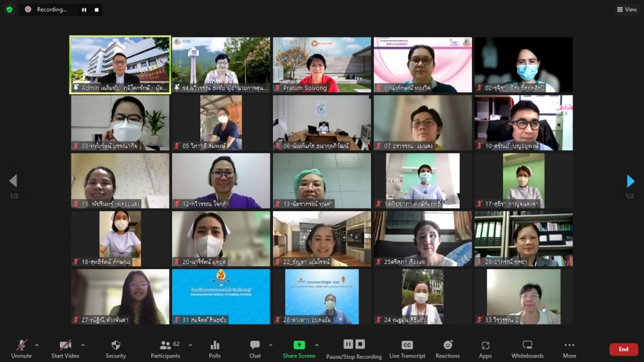Open the More menu in toolbar
This screenshot has width=644, height=362.
[x=569, y=348]
